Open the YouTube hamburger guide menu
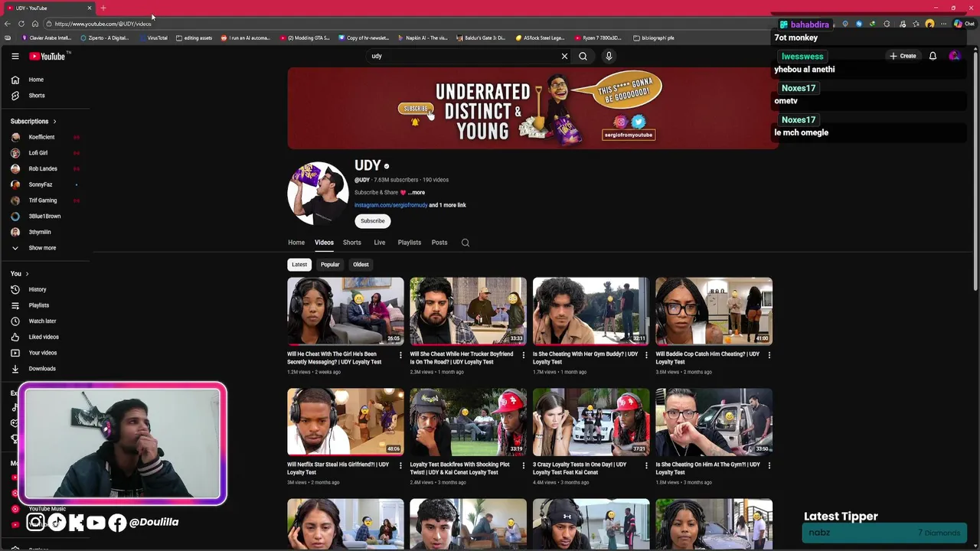This screenshot has width=980, height=551. tap(15, 56)
